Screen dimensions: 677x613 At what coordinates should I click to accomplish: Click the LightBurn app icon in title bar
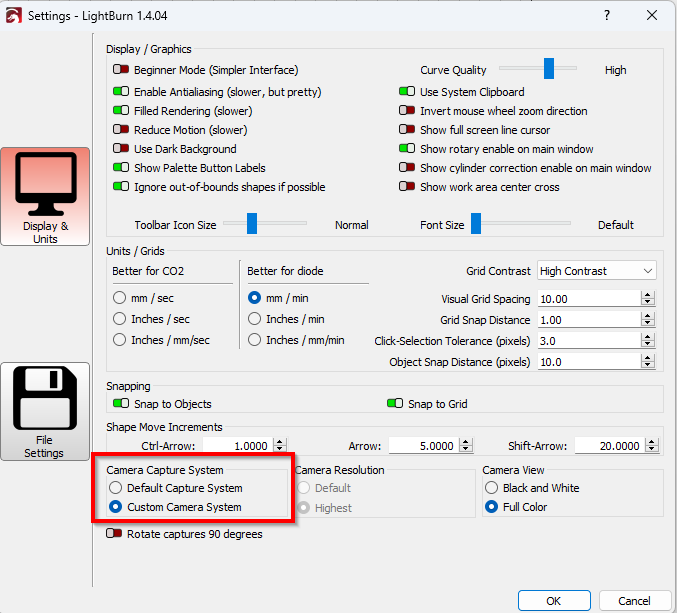[13, 15]
